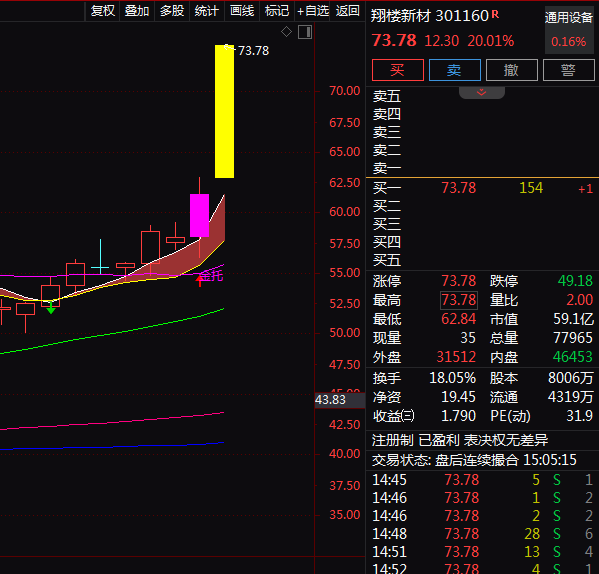Expand the order book depth chevron
Viewport: 599px width, 574px height.
click(481, 92)
